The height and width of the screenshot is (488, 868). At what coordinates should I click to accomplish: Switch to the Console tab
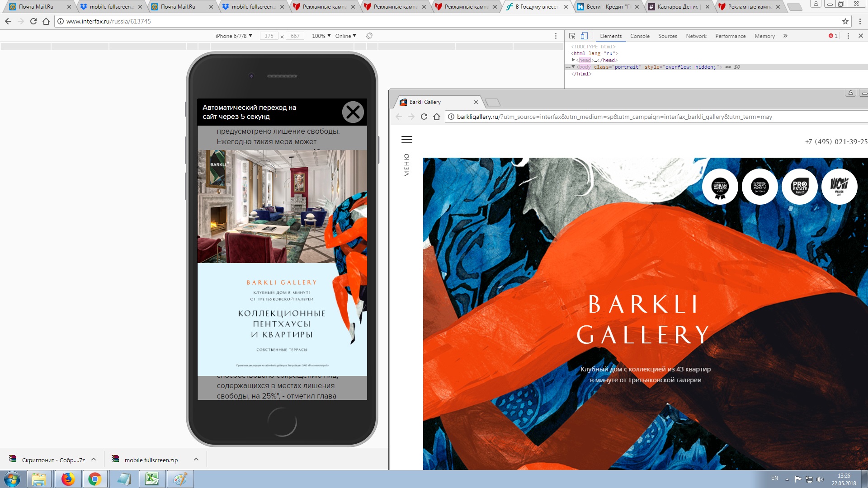[640, 36]
